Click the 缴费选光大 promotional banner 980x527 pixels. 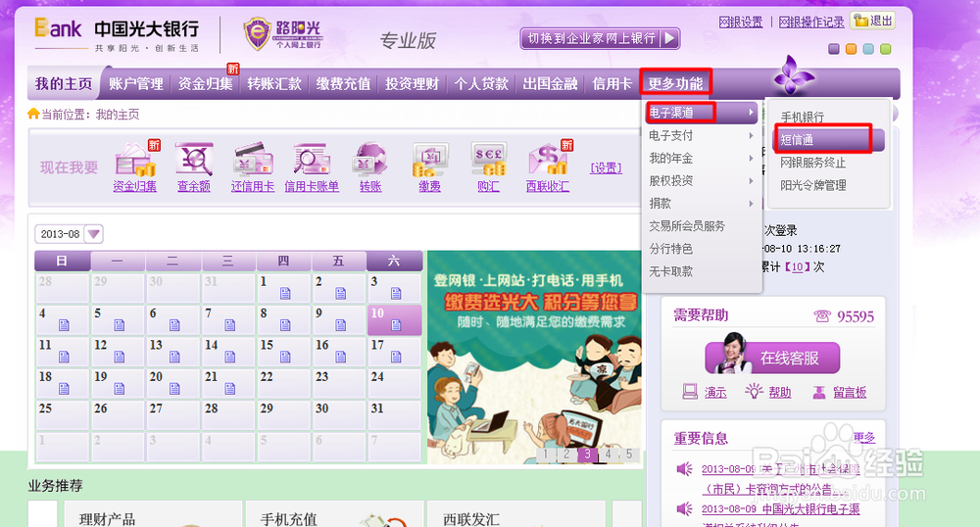pyautogui.click(x=535, y=358)
